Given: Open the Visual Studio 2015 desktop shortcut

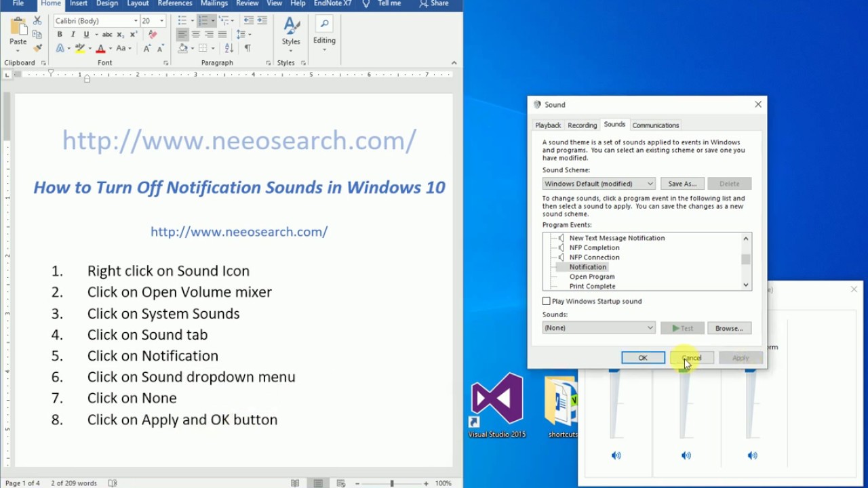Looking at the screenshot, I should 496,405.
